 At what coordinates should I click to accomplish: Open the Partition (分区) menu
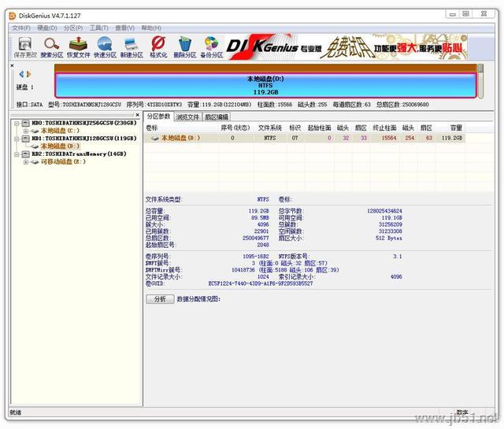pos(73,28)
